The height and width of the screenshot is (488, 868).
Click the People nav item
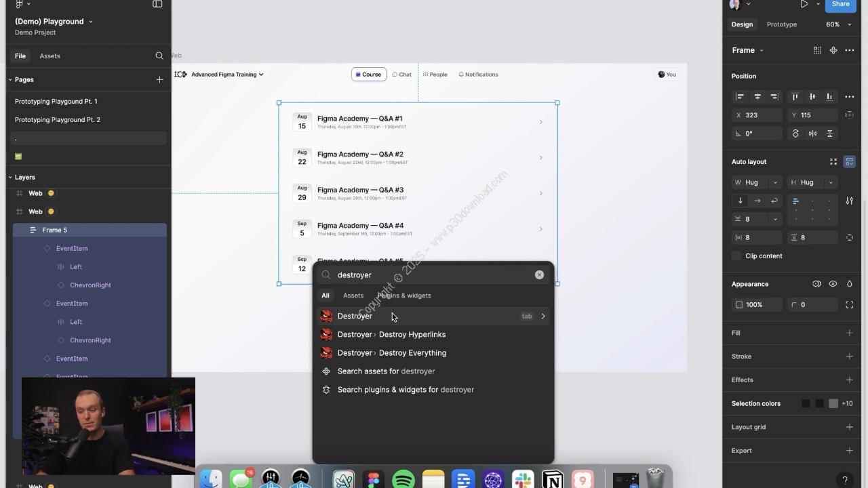[435, 75]
